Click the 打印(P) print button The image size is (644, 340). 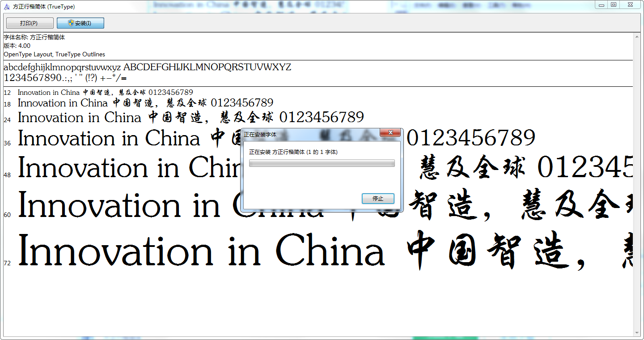point(30,23)
